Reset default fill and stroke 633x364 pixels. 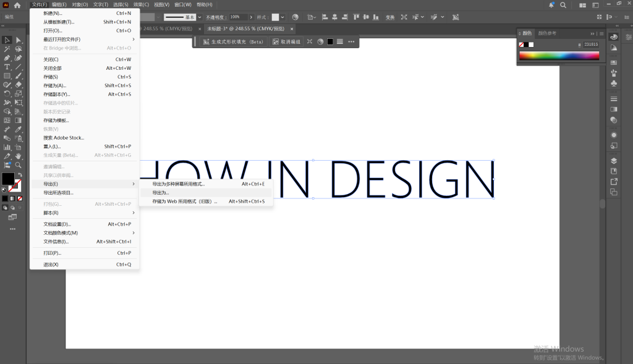pyautogui.click(x=4, y=190)
